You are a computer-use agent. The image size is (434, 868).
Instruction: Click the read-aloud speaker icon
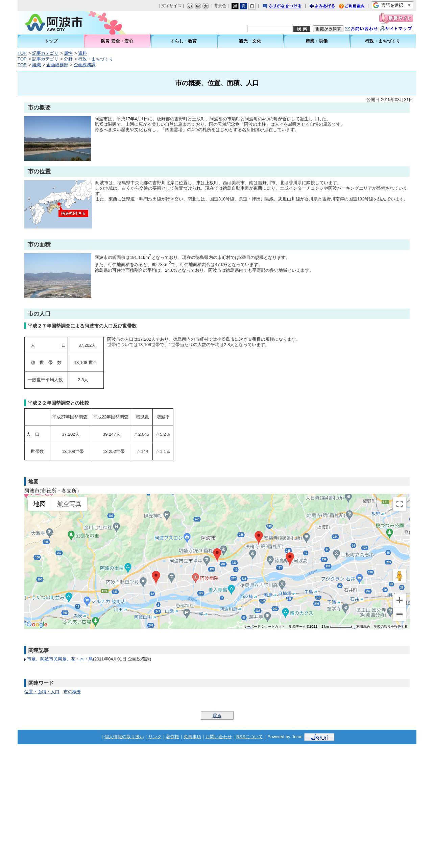coord(312,6)
